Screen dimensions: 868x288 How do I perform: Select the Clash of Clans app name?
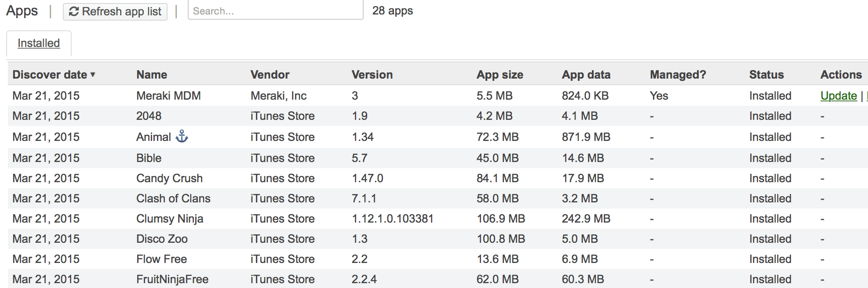pos(173,198)
